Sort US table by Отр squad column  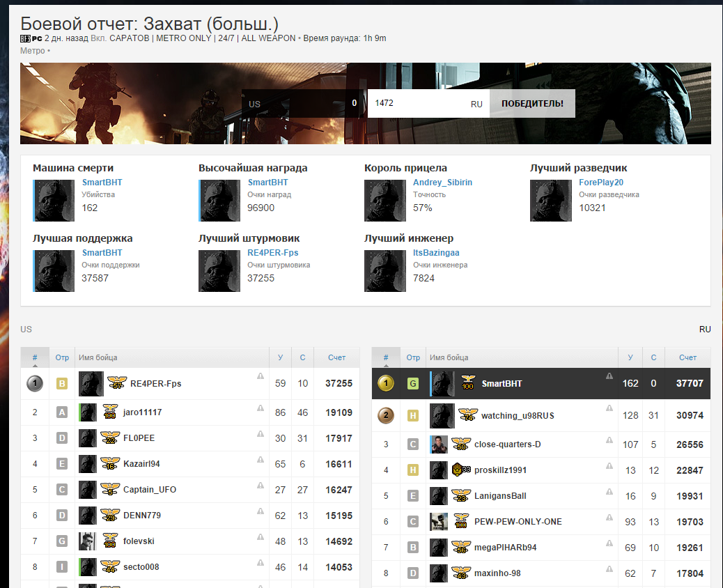[62, 357]
